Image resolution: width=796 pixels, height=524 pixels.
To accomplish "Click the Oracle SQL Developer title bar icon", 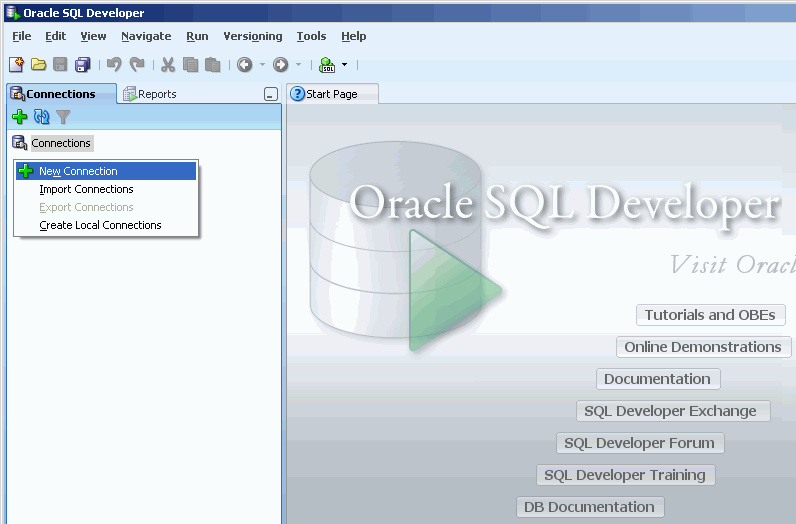I will click(x=13, y=13).
